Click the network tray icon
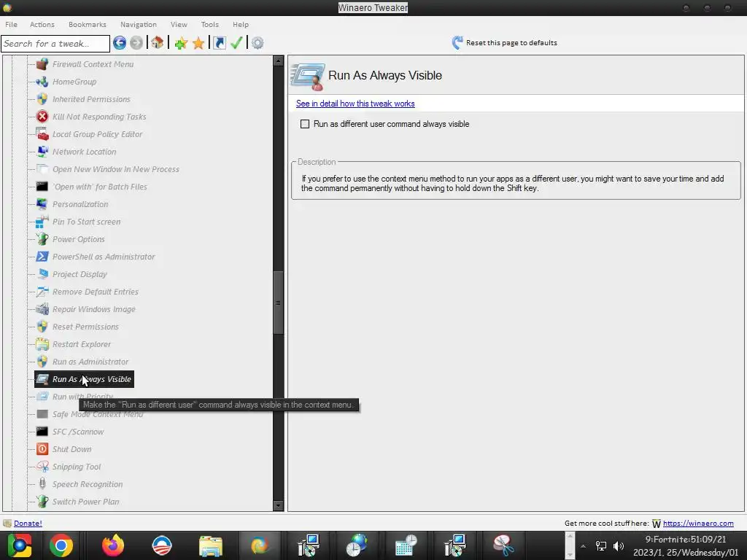 pos(601,545)
